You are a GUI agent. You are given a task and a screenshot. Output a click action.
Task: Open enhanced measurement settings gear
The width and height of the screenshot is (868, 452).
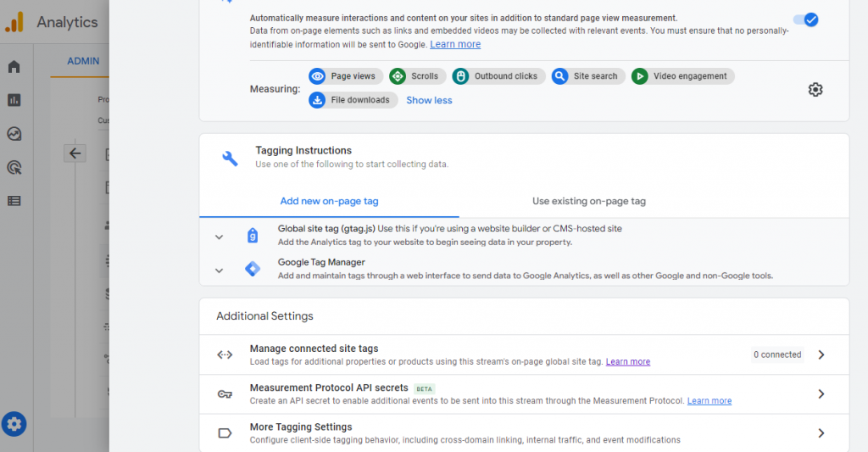(x=815, y=89)
